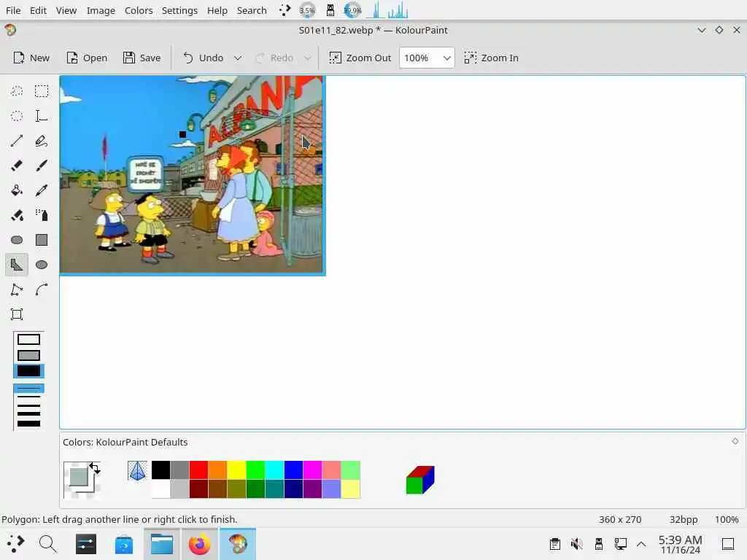Image resolution: width=747 pixels, height=560 pixels.
Task: Click the Zoom Out button
Action: (360, 58)
